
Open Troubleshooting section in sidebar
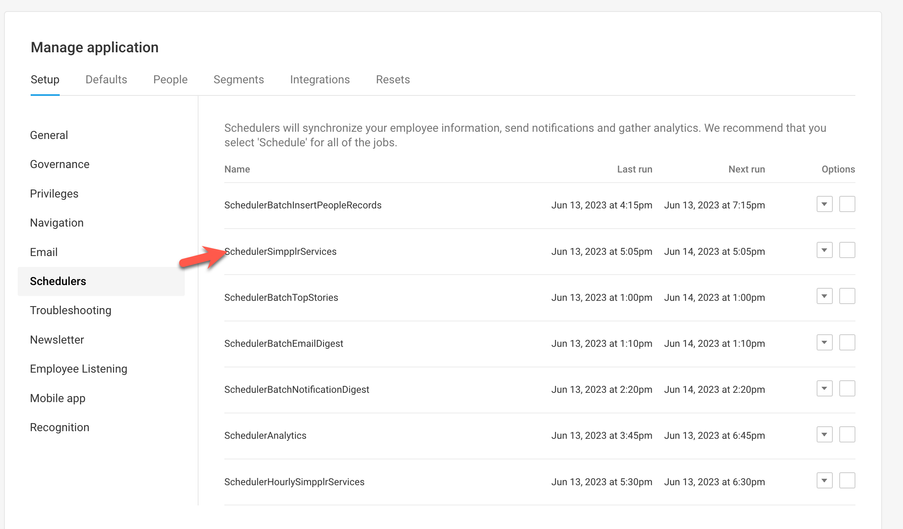[x=70, y=311]
